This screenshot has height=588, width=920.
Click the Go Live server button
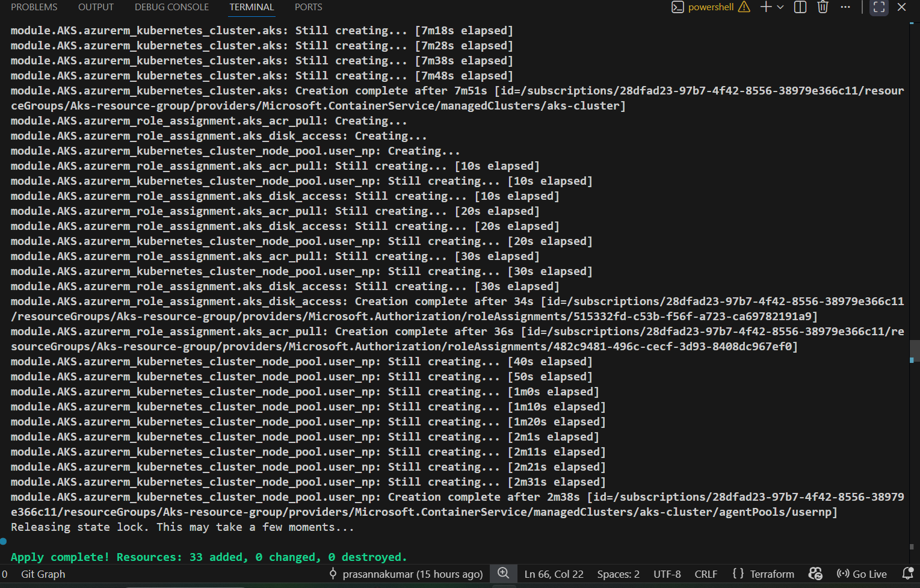click(x=862, y=574)
